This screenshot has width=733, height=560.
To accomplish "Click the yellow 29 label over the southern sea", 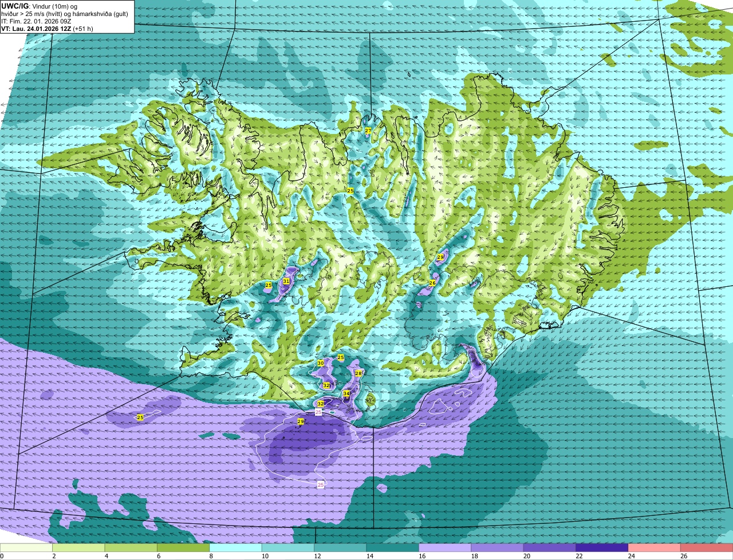I will click(301, 421).
